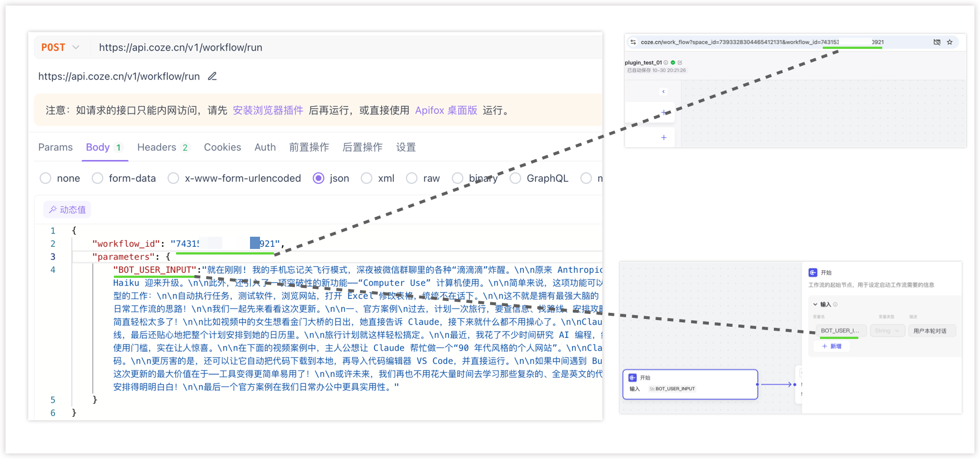Click the pencil icon beside the request URL
Screen dimensions: 980x459
212,76
